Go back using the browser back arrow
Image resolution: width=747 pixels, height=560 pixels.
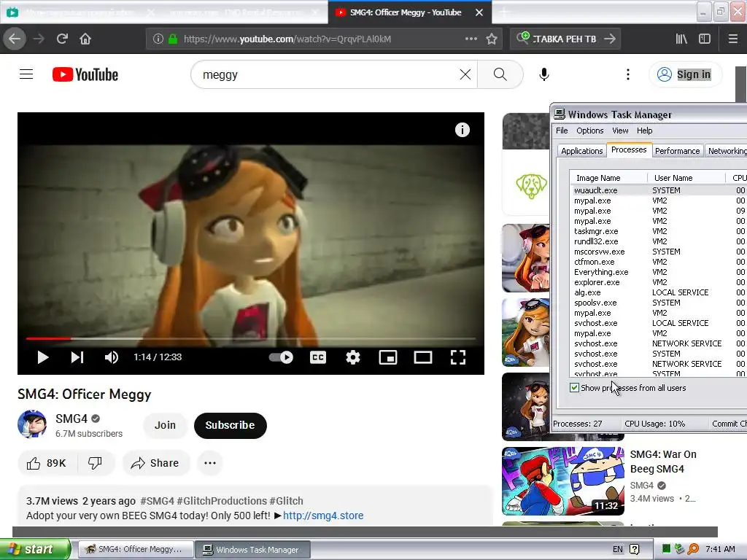click(15, 39)
